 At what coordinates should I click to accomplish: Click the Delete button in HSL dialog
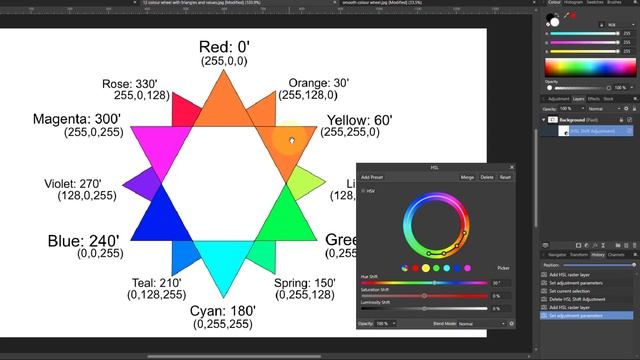pyautogui.click(x=487, y=177)
